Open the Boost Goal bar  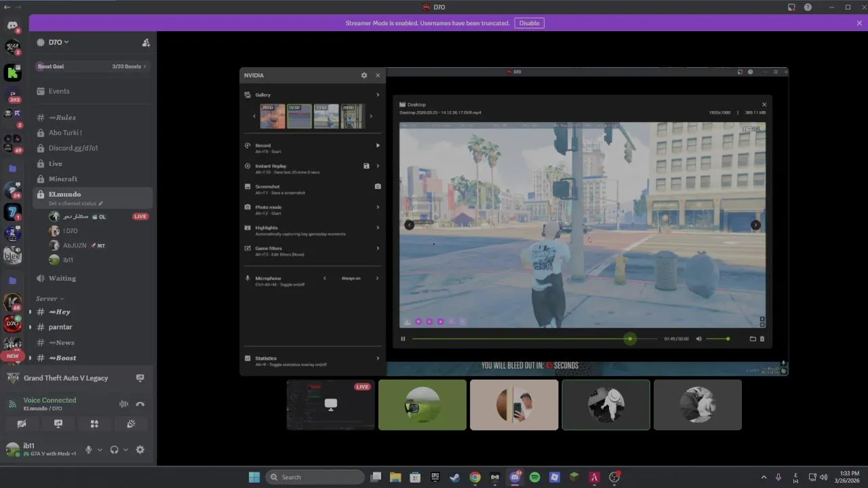[x=93, y=66]
